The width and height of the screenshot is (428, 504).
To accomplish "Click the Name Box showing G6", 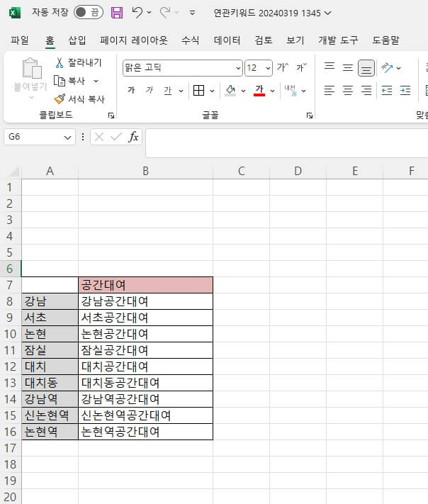I will [x=40, y=137].
